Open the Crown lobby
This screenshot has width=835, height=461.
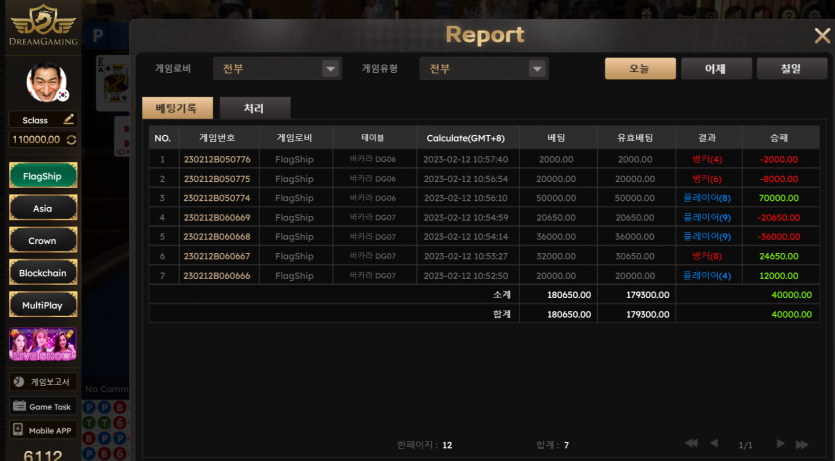pos(43,241)
